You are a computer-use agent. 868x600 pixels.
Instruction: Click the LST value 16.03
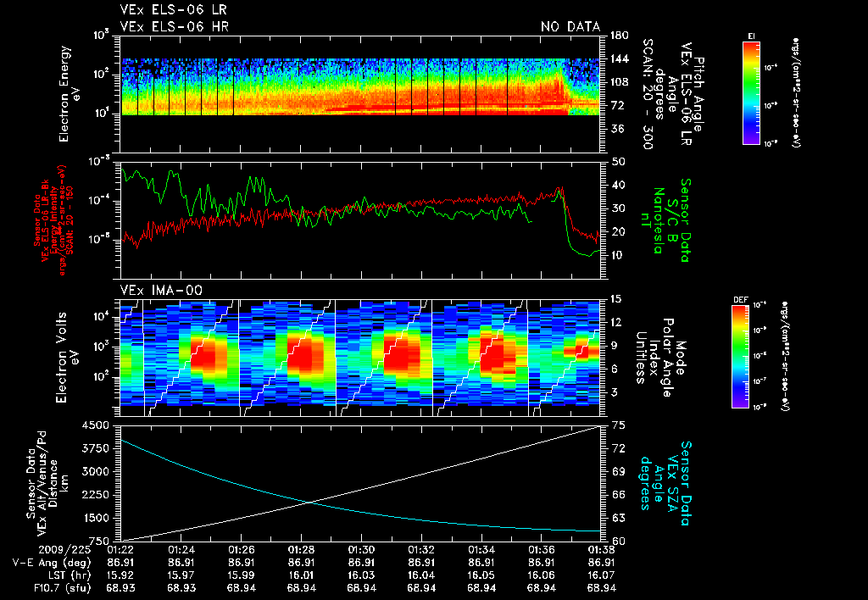click(361, 575)
